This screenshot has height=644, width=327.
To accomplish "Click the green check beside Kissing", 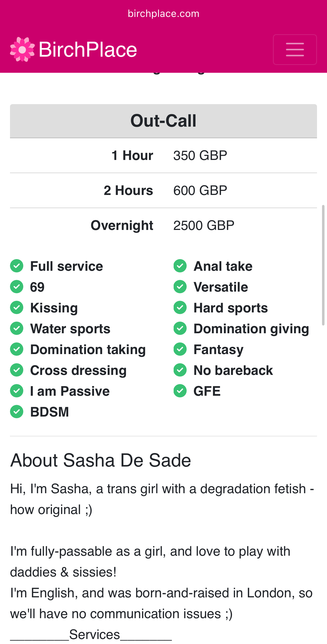I will (x=17, y=308).
